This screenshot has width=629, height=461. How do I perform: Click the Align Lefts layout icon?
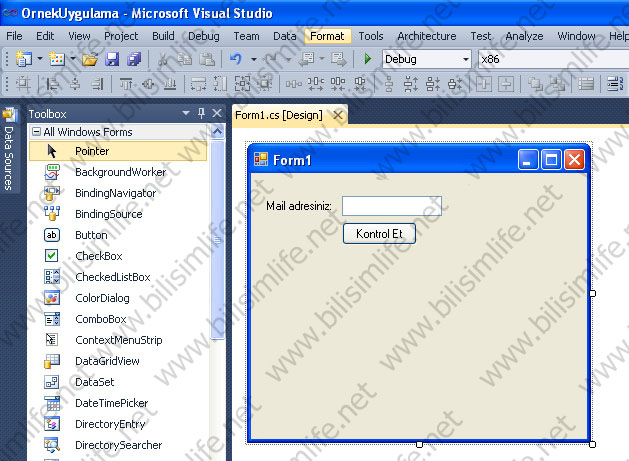(53, 84)
